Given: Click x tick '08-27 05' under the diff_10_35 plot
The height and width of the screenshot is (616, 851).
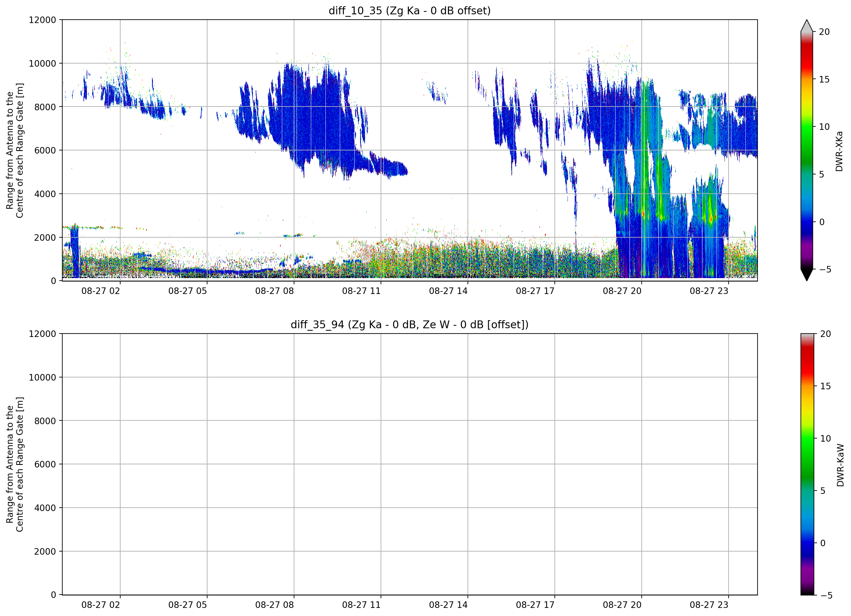Looking at the screenshot, I should pyautogui.click(x=188, y=291).
